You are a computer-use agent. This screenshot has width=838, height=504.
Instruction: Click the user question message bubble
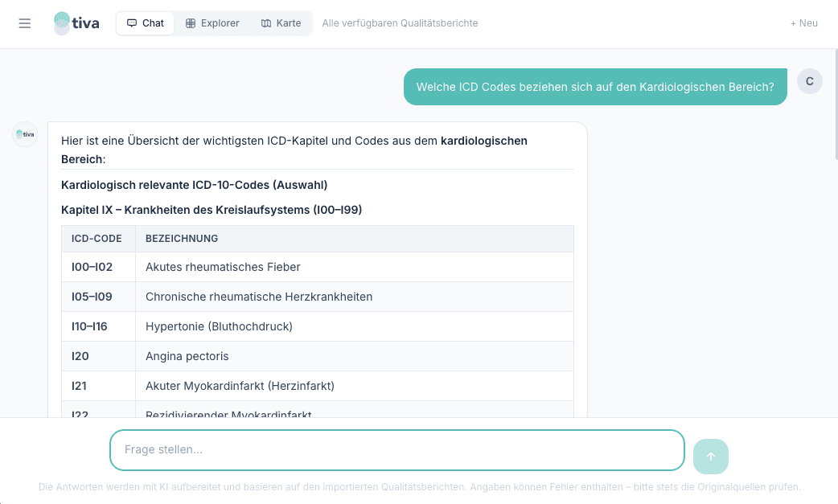595,87
